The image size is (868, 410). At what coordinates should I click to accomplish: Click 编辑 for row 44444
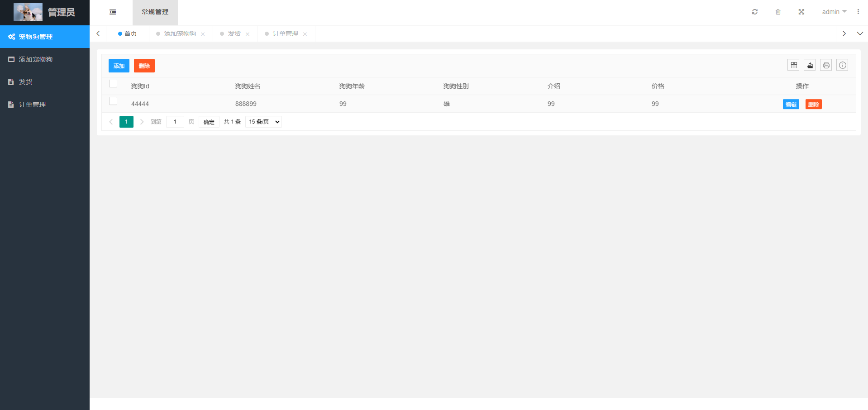[791, 104]
